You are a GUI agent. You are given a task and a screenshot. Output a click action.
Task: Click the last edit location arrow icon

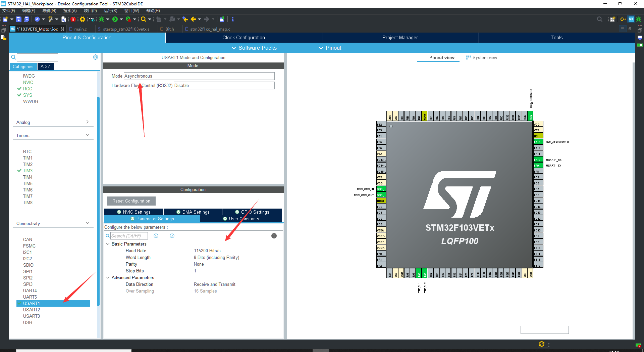pyautogui.click(x=185, y=19)
